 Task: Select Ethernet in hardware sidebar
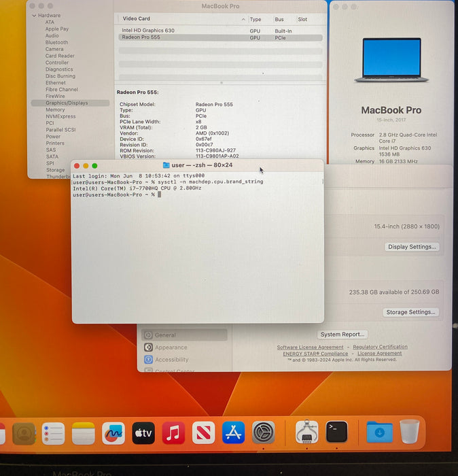[x=56, y=82]
